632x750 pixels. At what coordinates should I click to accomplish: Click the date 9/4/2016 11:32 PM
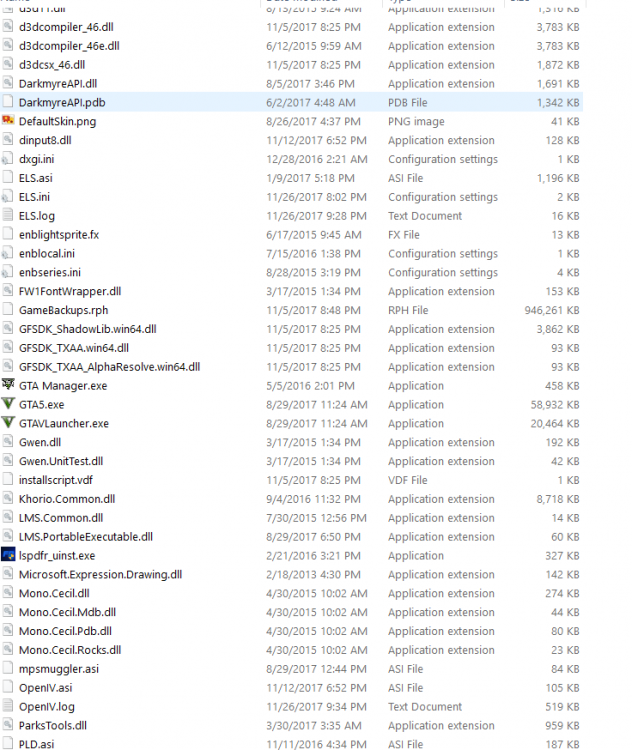tap(313, 499)
